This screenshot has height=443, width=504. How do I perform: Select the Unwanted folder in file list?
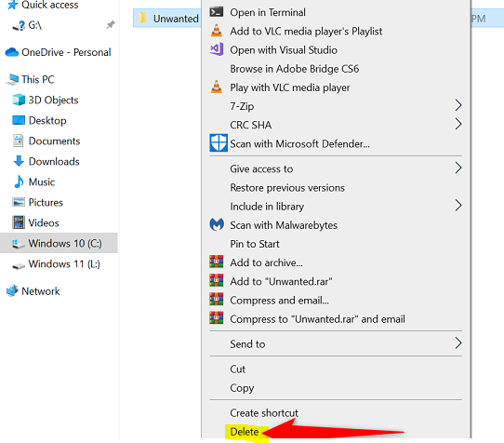[167, 19]
